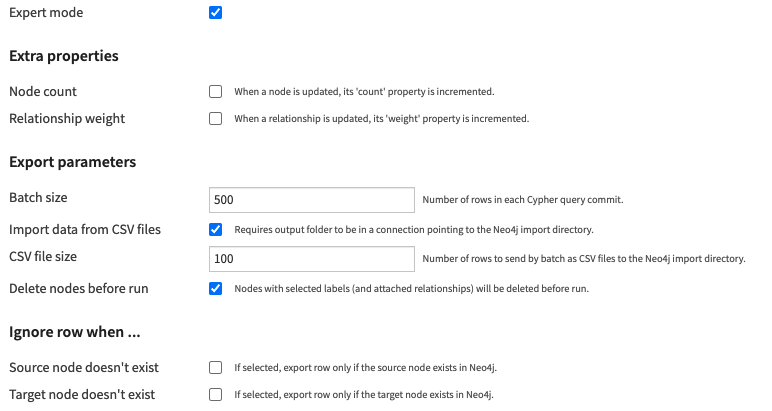Click the 'Extra properties' section heading
Viewport: 772px width, 411px height.
[x=64, y=56]
